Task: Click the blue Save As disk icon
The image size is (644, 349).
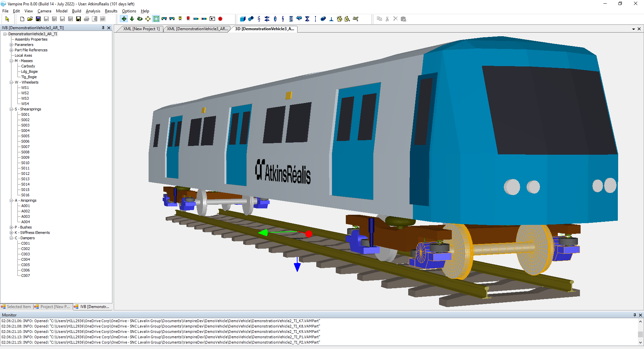Action: pyautogui.click(x=38, y=19)
